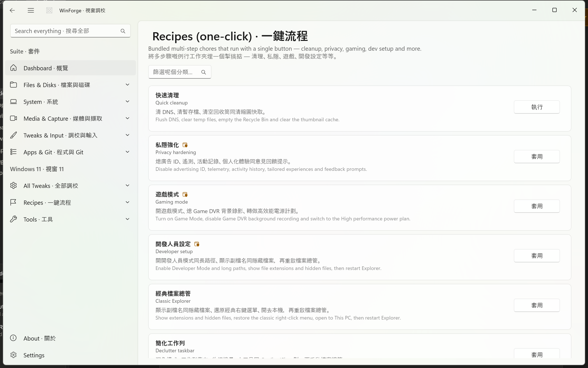588x368 pixels.
Task: Close the WinForge window
Action: tap(575, 10)
